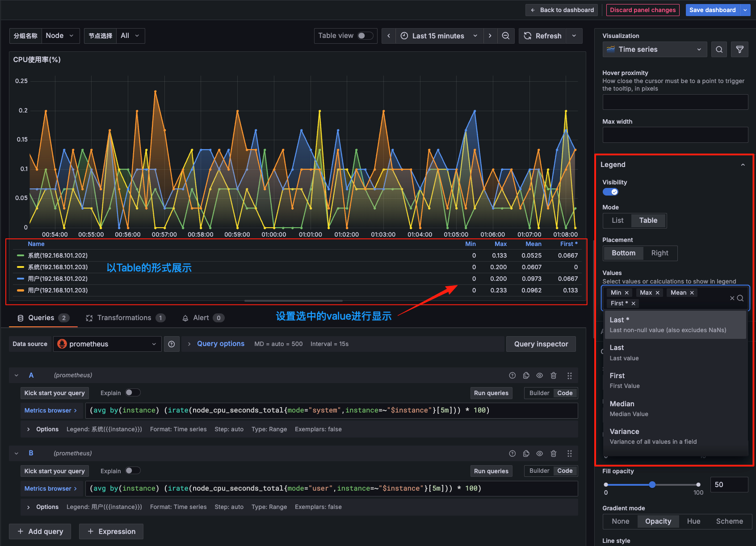Screen dimensions: 756x546
Task: Open query A help icon
Action: pyautogui.click(x=512, y=375)
